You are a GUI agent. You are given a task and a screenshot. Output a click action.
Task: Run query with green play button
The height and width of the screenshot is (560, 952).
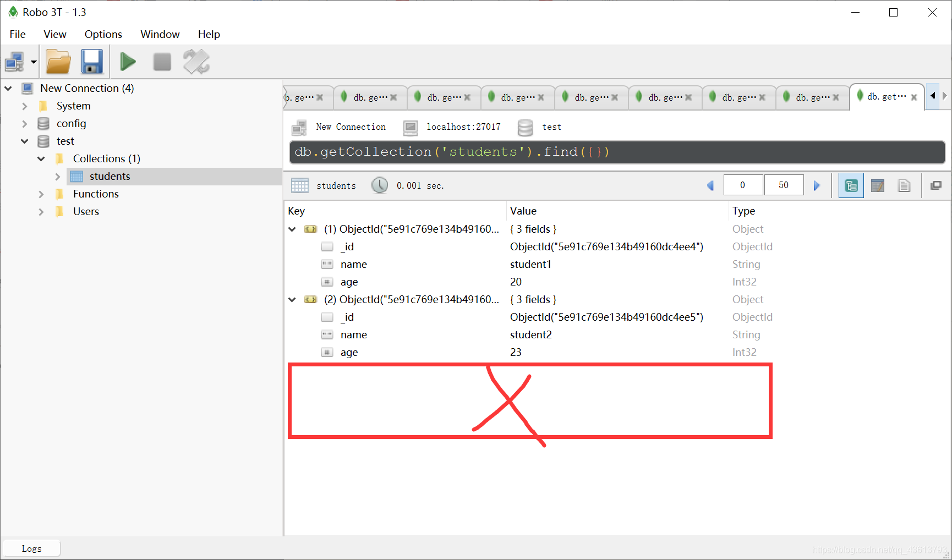[x=128, y=62]
